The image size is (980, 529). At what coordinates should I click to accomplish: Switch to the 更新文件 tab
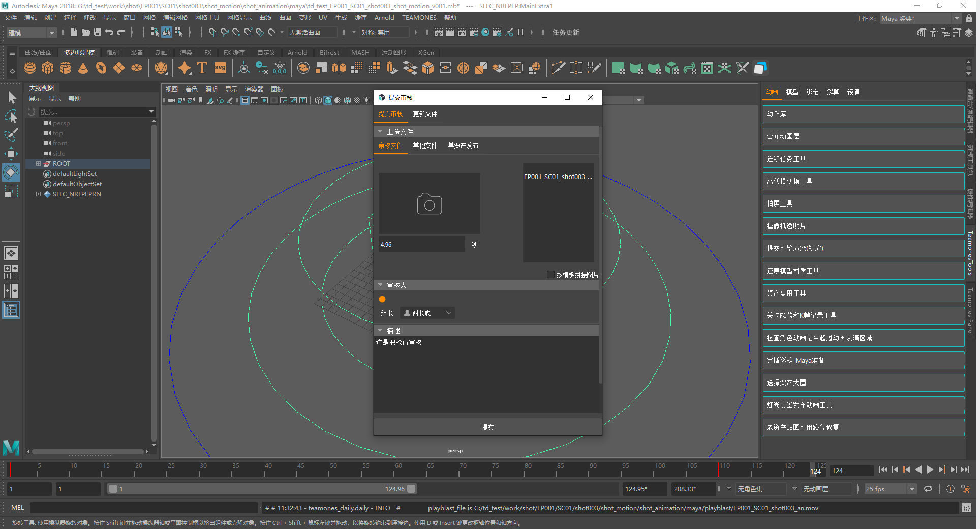(425, 114)
